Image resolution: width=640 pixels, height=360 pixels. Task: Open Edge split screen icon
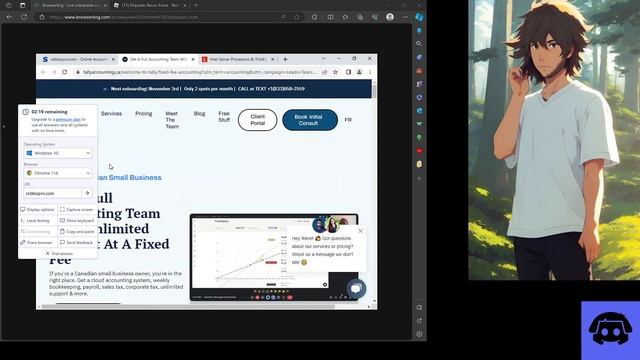(330, 17)
